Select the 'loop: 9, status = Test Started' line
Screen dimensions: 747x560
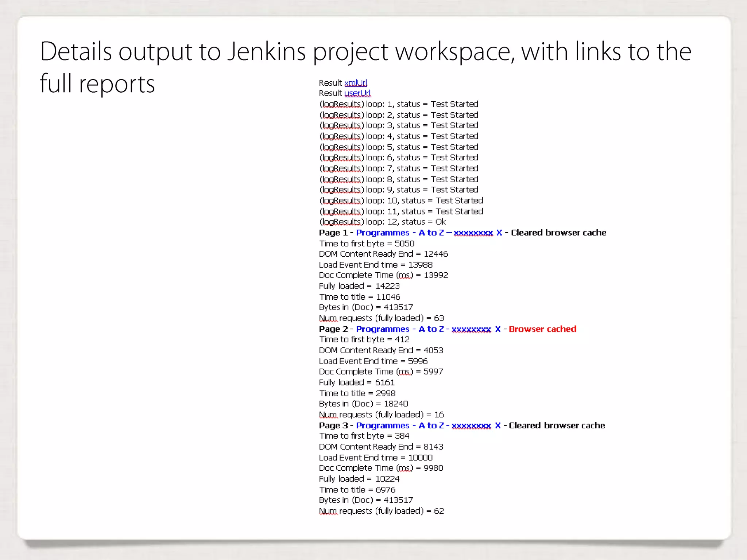(x=399, y=190)
